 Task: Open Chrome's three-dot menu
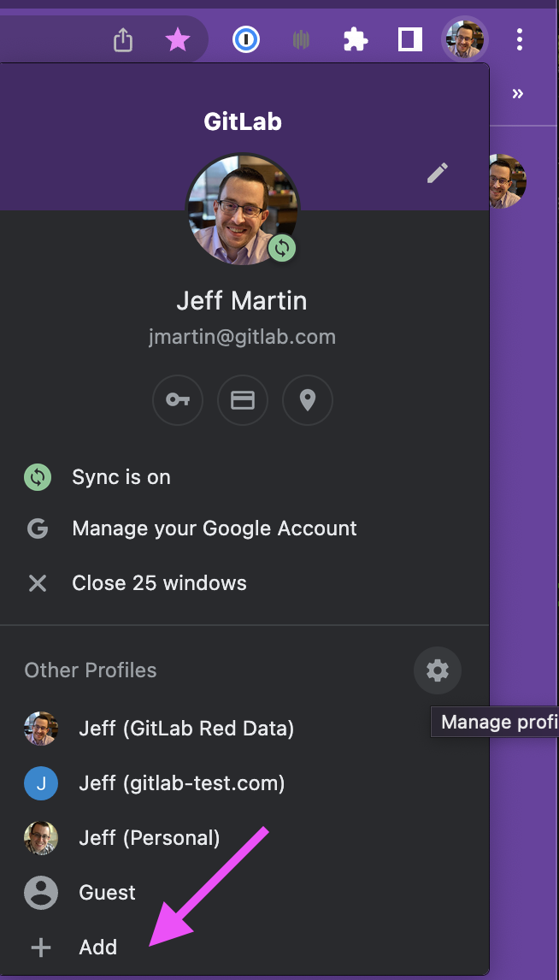[520, 39]
